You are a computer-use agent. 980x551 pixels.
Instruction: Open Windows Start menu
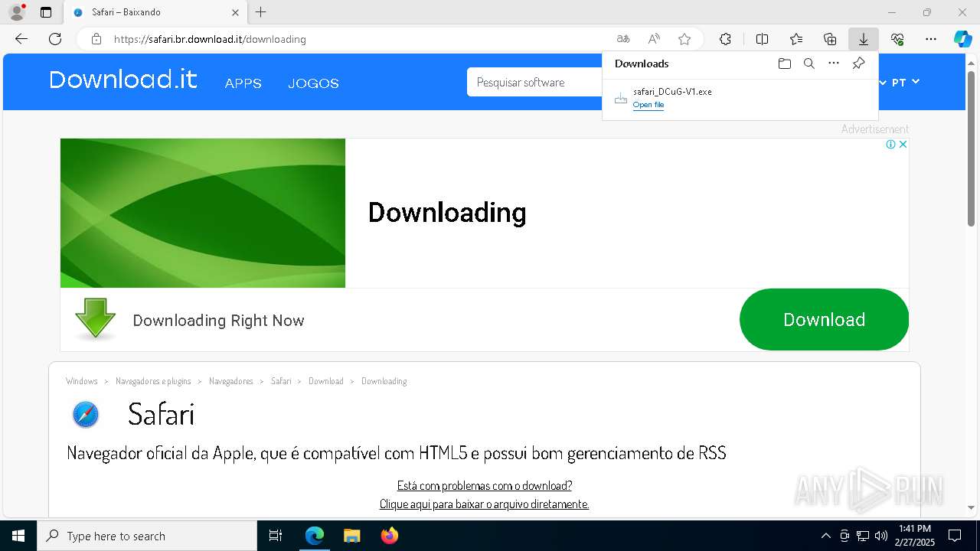coord(18,536)
